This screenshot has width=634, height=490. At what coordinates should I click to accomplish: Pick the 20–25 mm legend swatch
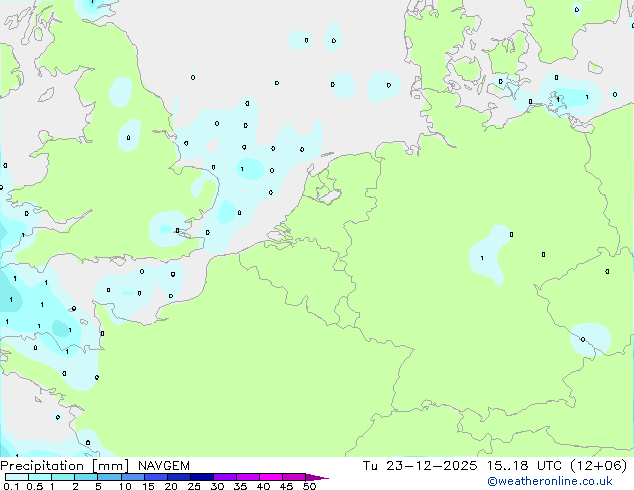coord(179,477)
